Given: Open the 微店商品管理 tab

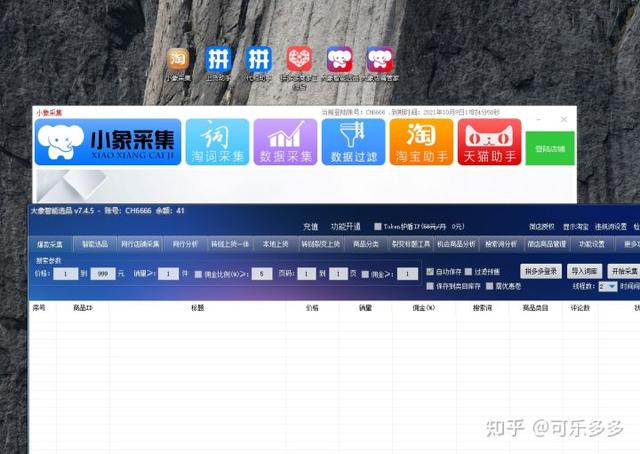Looking at the screenshot, I should (x=547, y=244).
